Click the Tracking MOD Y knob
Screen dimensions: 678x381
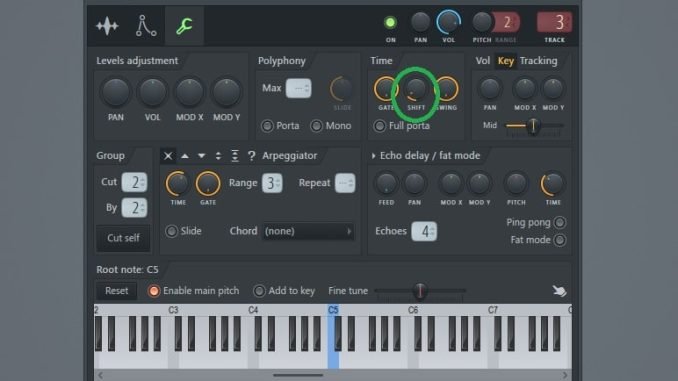pos(553,89)
